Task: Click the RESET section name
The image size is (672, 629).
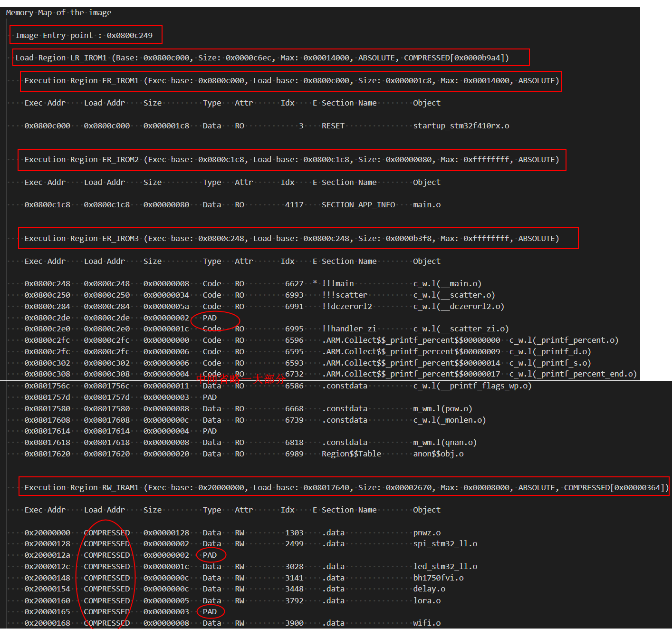Action: click(333, 126)
